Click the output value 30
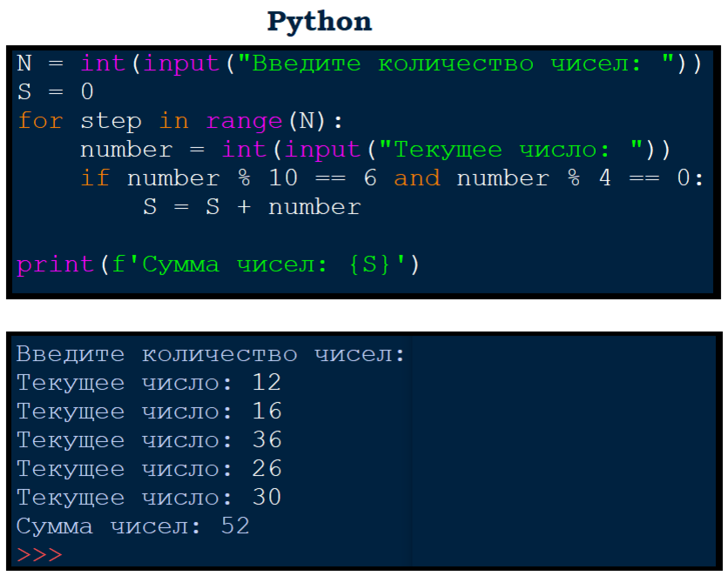This screenshot has height=576, width=728. point(266,498)
